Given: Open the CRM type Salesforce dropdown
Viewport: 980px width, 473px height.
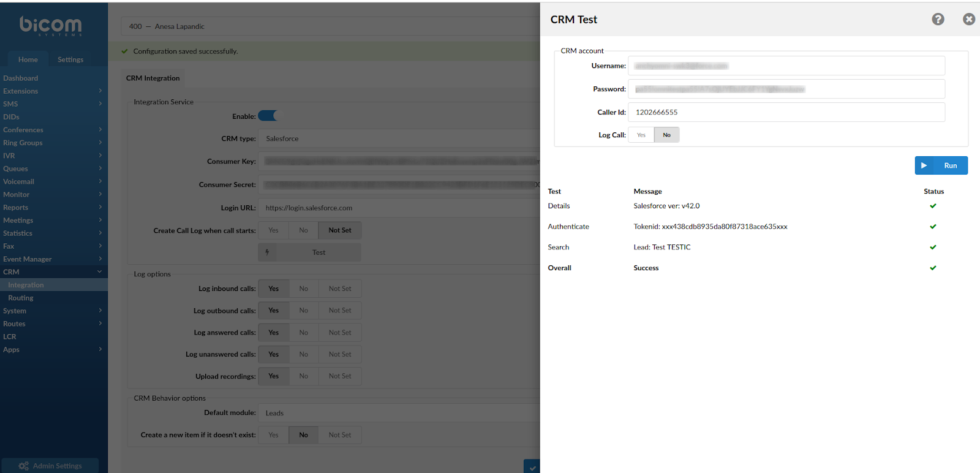Looking at the screenshot, I should (x=399, y=138).
